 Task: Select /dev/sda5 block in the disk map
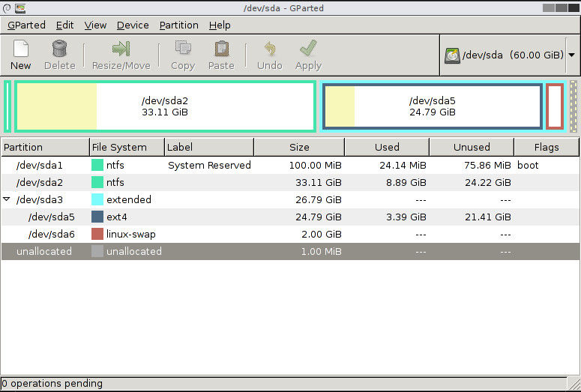pos(433,106)
